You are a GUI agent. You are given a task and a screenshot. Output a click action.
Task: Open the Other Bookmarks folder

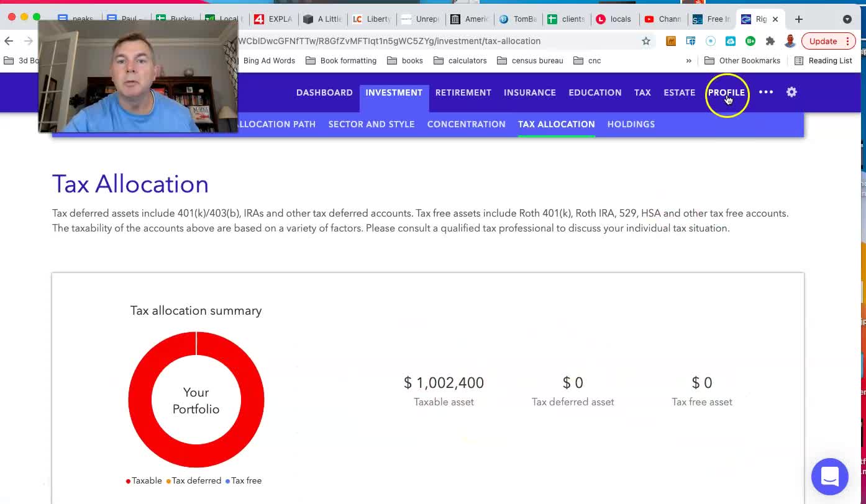click(x=742, y=61)
